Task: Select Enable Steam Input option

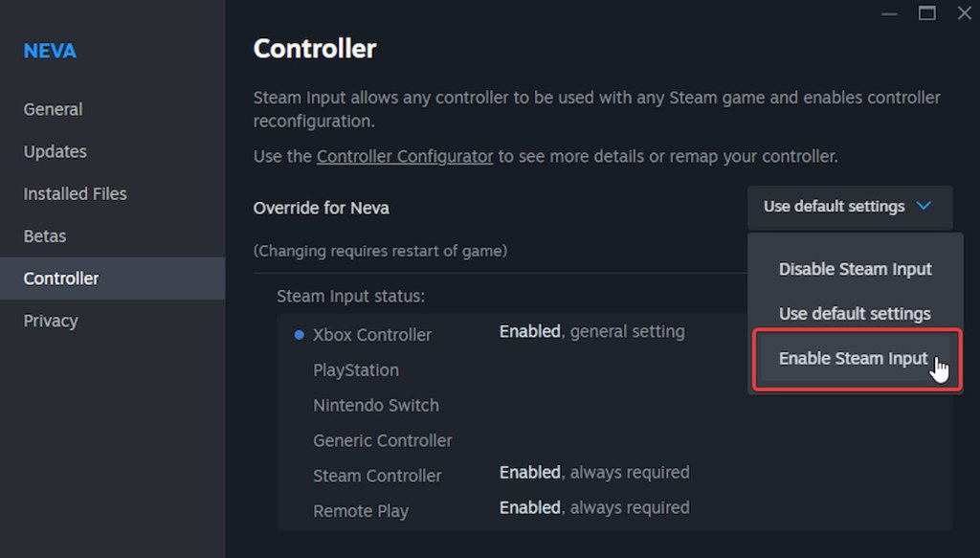Action: click(853, 359)
